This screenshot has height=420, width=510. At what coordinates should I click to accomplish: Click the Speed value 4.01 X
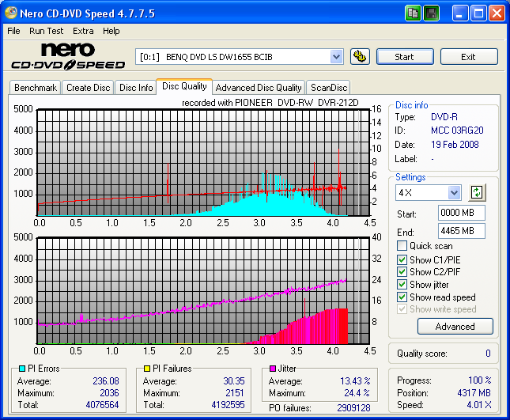pos(479,405)
